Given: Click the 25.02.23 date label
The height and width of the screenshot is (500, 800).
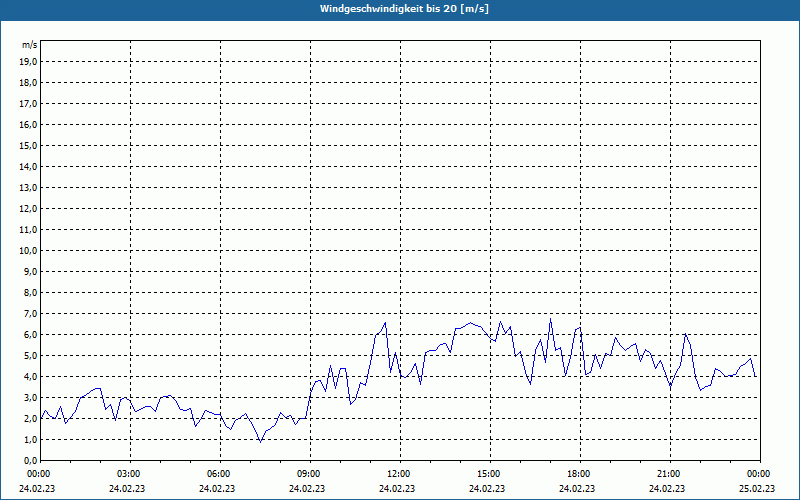Looking at the screenshot, I should coord(758,489).
